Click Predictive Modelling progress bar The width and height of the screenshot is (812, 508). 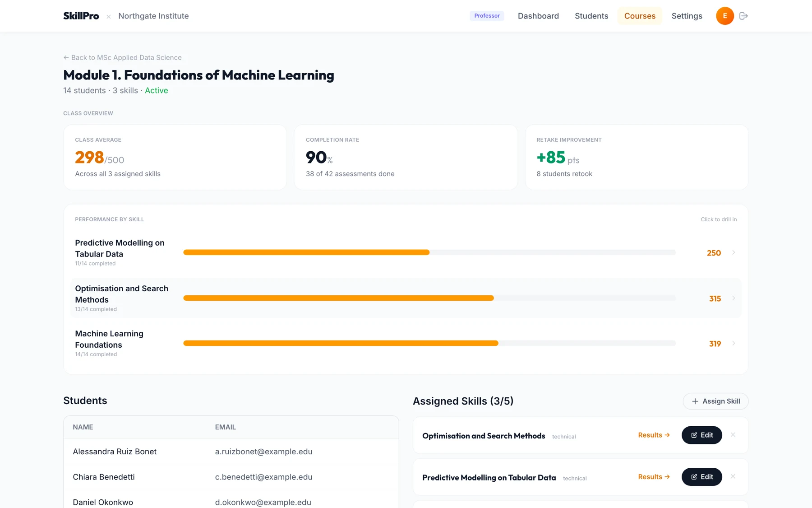429,252
